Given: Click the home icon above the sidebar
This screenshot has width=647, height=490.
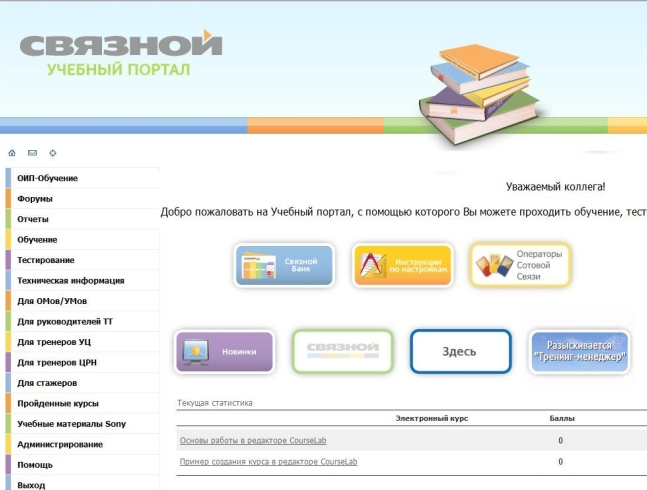Looking at the screenshot, I should click(12, 153).
